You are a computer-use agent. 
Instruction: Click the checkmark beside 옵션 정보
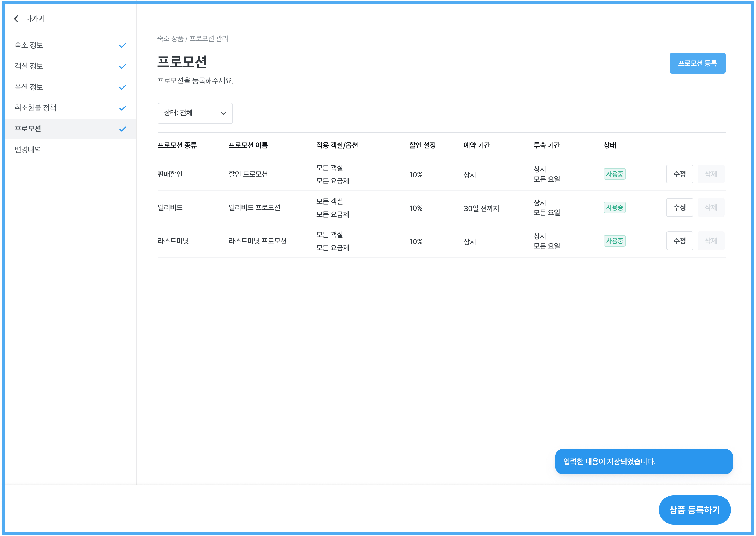tap(122, 87)
